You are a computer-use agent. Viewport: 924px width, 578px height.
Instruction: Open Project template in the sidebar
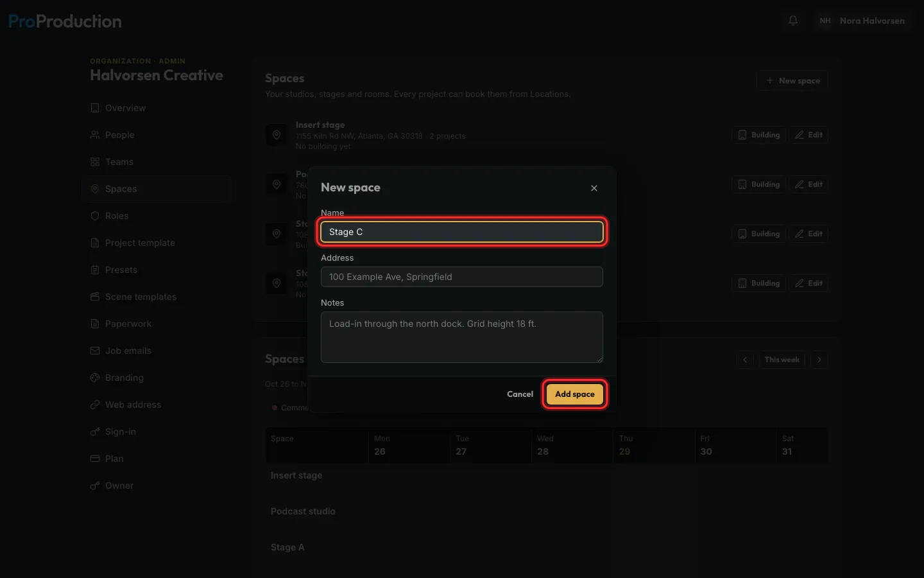point(157,243)
